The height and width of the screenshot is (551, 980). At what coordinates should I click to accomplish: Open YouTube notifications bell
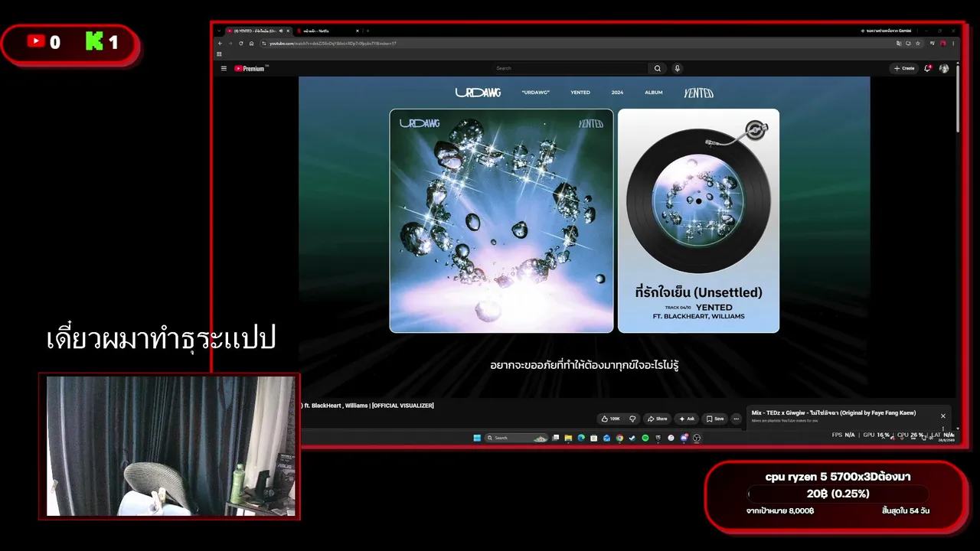[x=928, y=68]
